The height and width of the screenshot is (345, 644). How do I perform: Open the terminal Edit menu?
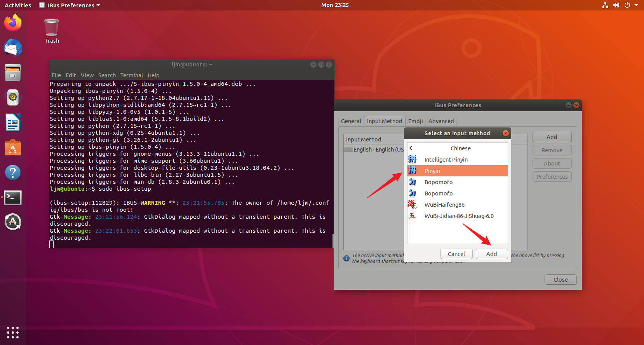[x=71, y=75]
